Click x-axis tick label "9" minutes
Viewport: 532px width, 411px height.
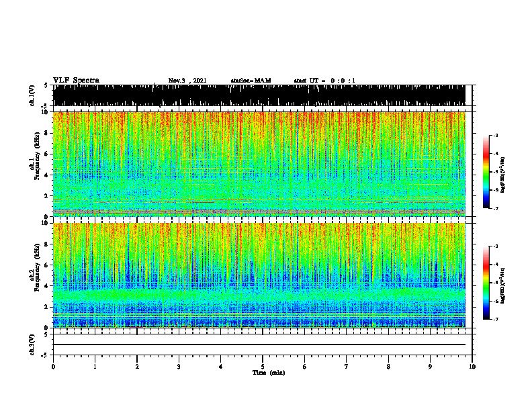pos(430,367)
